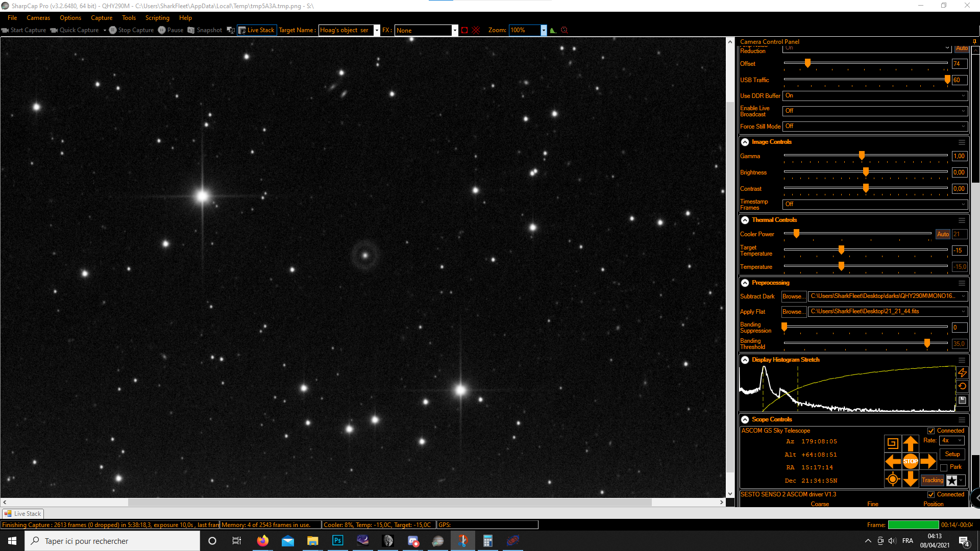Toggle the Live Stack toolbar button

(257, 30)
